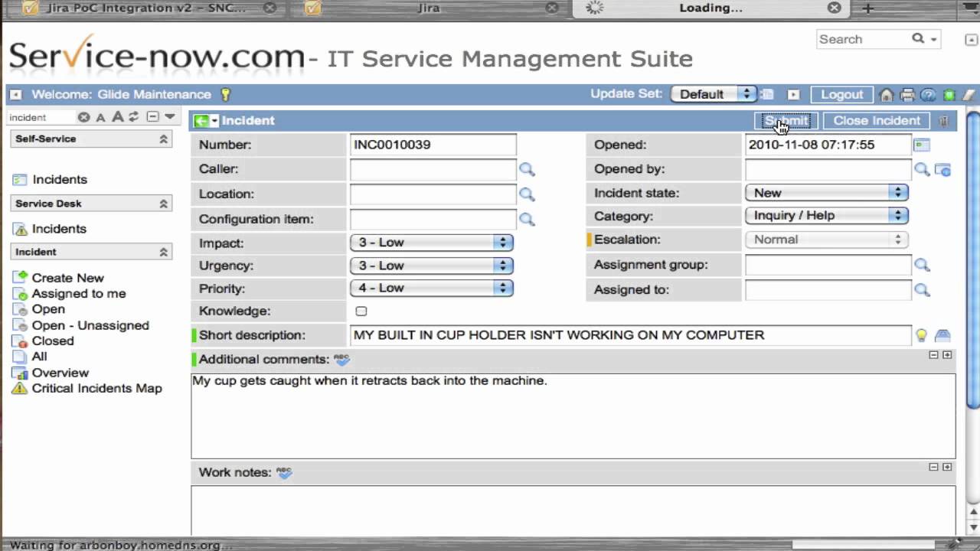Switch to the Jira browser tab
The width and height of the screenshot is (980, 551).
(430, 8)
